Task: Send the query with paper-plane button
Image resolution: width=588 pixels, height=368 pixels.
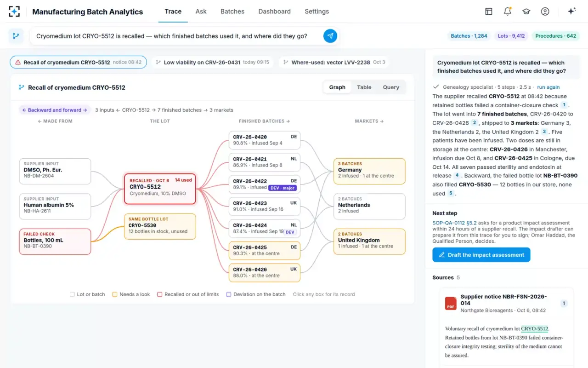Action: pos(330,36)
